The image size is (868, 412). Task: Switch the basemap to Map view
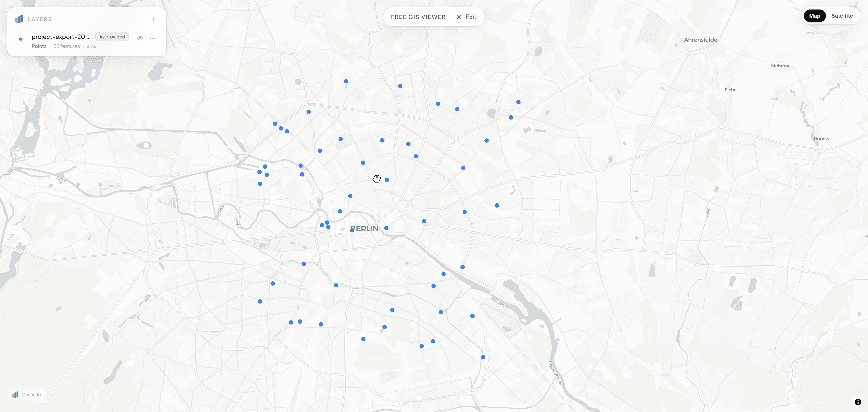click(x=815, y=16)
